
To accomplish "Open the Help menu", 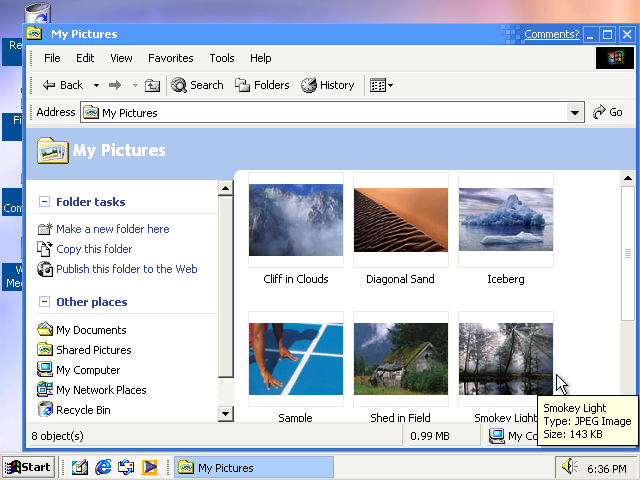I will 260,58.
